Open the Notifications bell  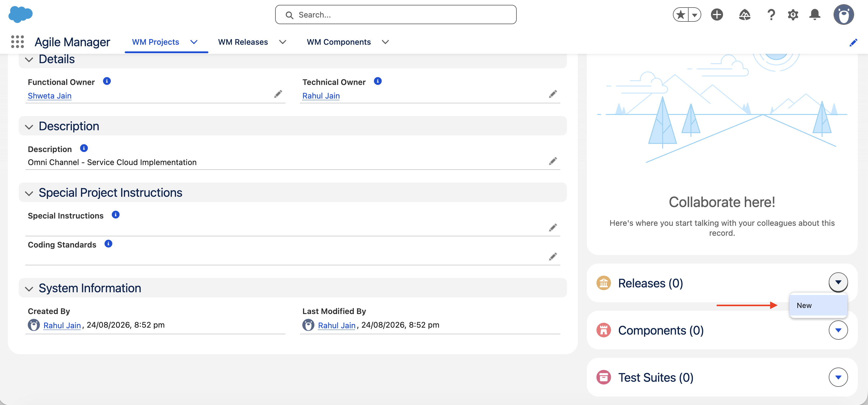point(815,15)
